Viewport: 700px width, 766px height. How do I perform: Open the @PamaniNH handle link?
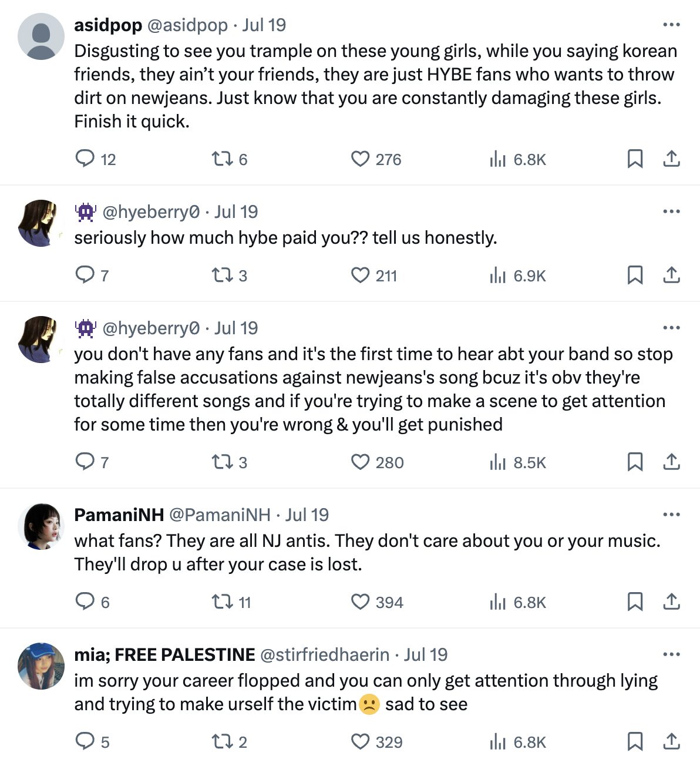click(x=220, y=515)
